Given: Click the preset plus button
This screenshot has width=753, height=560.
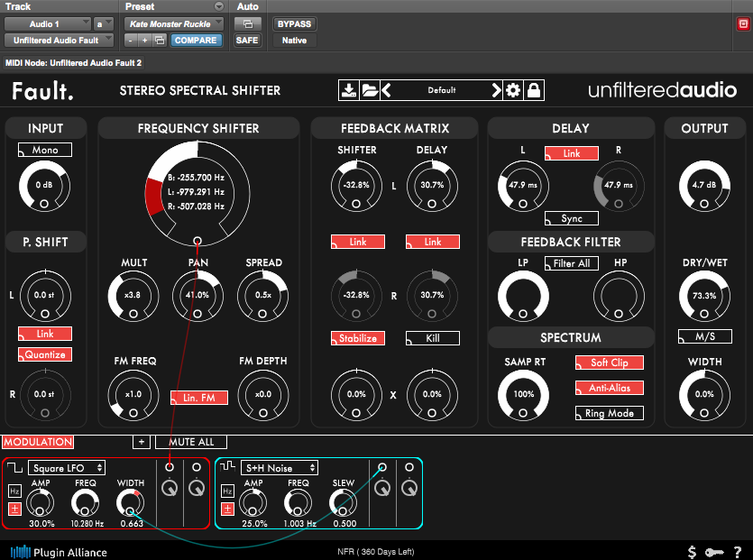Looking at the screenshot, I should point(144,41).
